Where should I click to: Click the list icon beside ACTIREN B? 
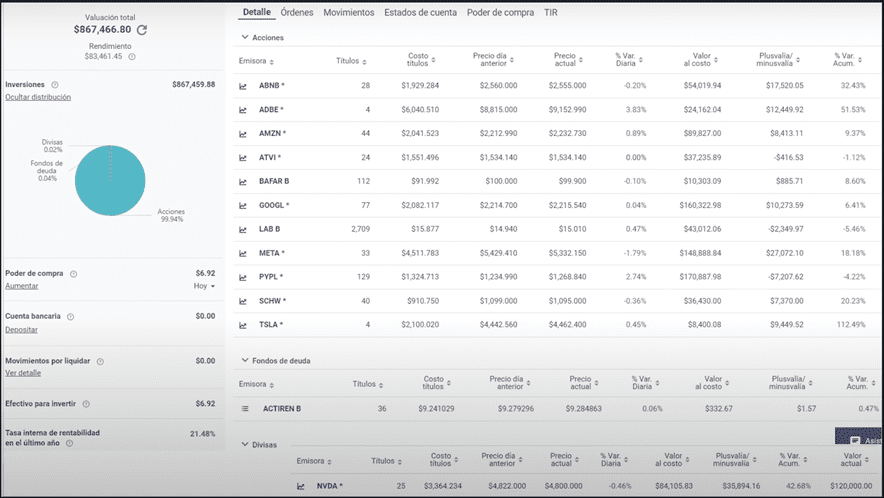click(245, 408)
